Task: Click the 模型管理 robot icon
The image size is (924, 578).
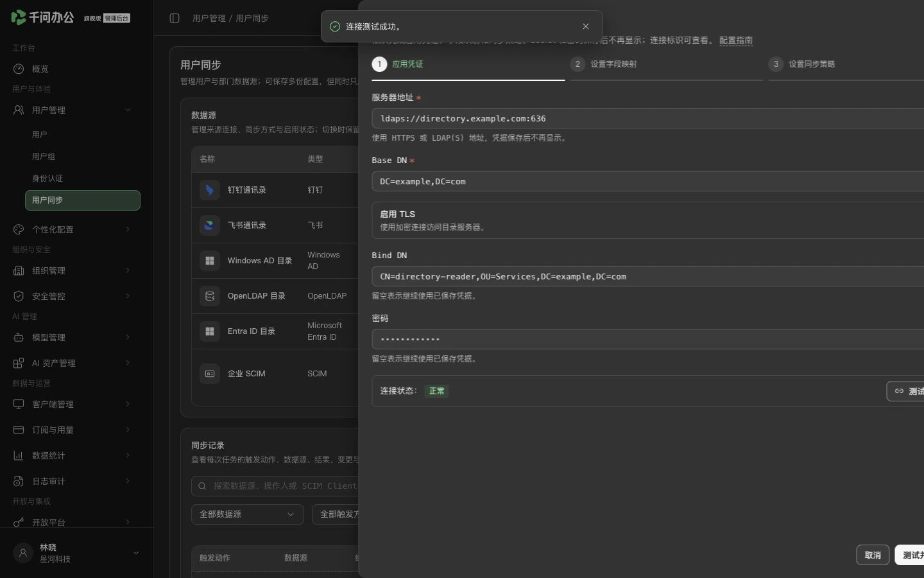Action: click(19, 337)
